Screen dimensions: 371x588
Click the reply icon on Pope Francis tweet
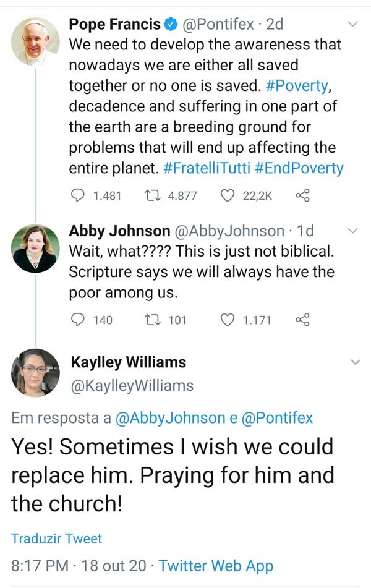[x=77, y=196]
